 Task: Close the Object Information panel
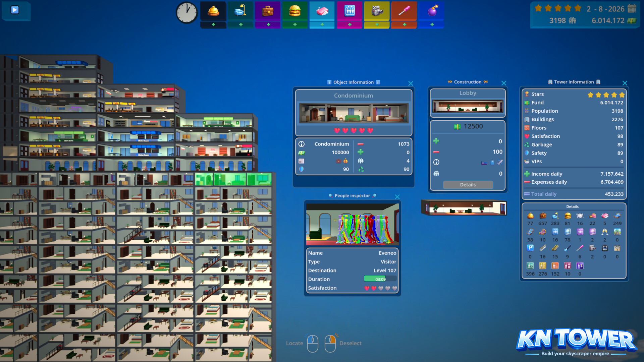pos(411,83)
